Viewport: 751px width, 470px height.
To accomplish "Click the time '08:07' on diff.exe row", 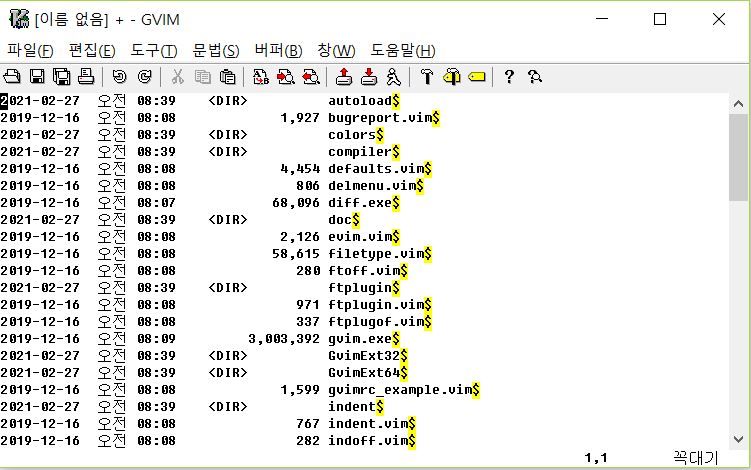I will coord(156,203).
